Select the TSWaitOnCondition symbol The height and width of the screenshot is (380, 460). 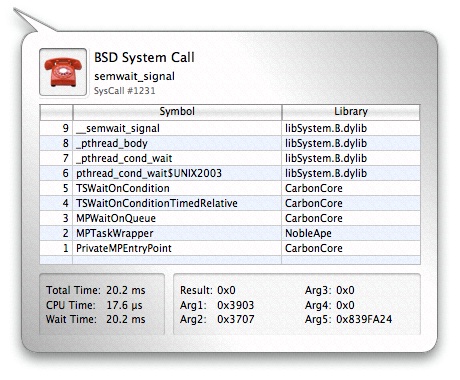pyautogui.click(x=123, y=188)
